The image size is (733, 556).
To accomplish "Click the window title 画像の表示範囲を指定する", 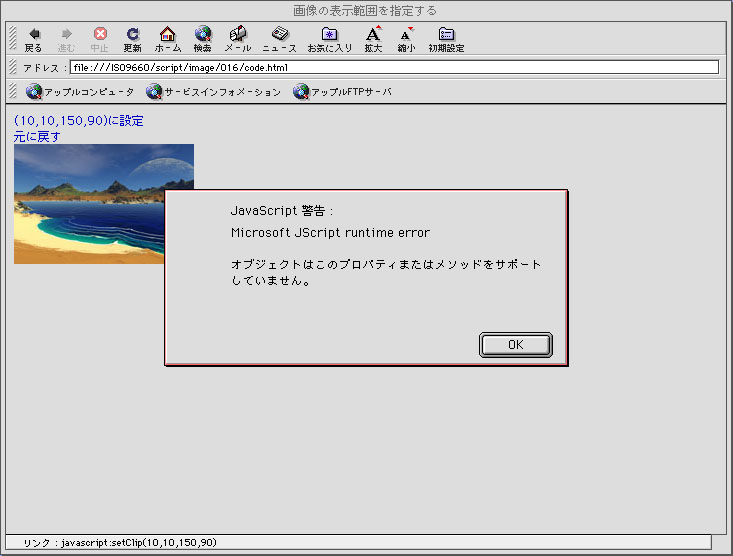I will coord(365,11).
